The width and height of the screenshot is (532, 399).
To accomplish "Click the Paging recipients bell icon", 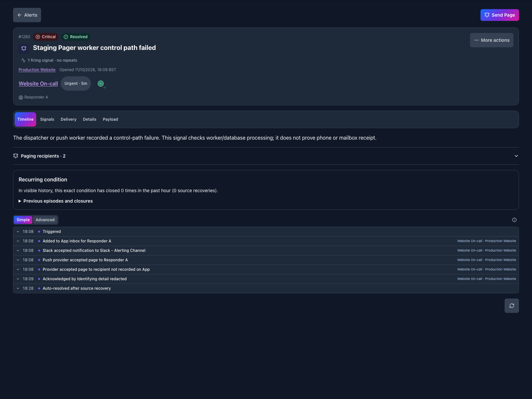I will [x=16, y=156].
